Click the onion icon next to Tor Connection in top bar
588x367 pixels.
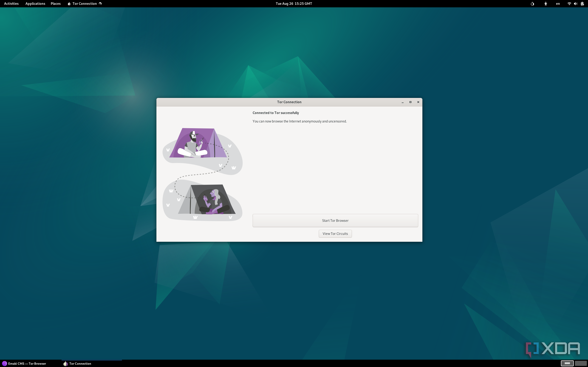tap(69, 4)
